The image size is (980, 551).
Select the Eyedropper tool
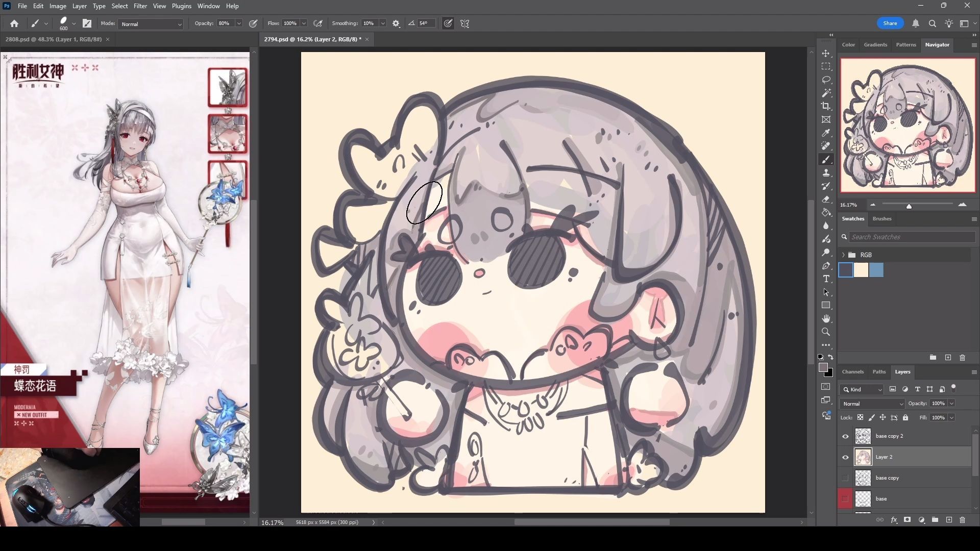pos(826,133)
